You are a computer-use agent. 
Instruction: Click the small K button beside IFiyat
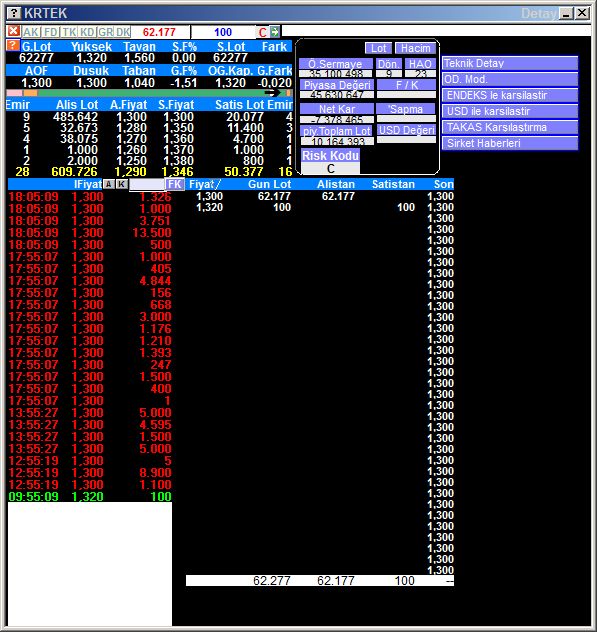[121, 184]
